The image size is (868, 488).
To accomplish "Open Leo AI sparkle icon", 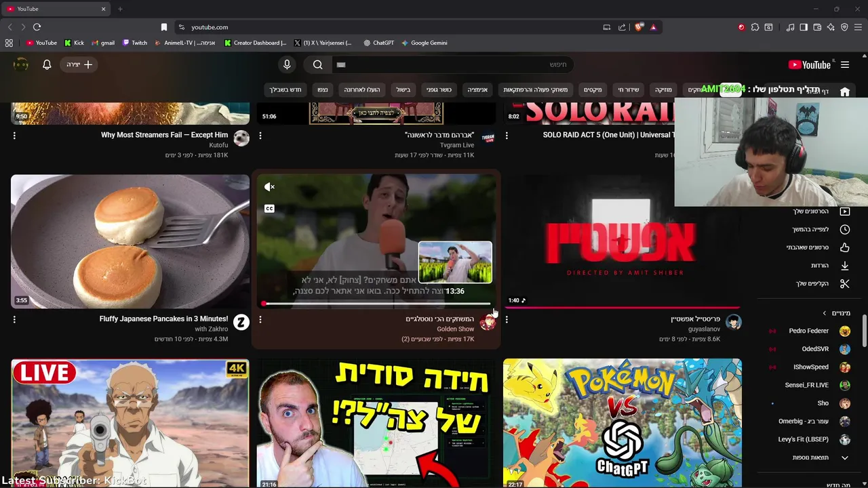I will [831, 27].
